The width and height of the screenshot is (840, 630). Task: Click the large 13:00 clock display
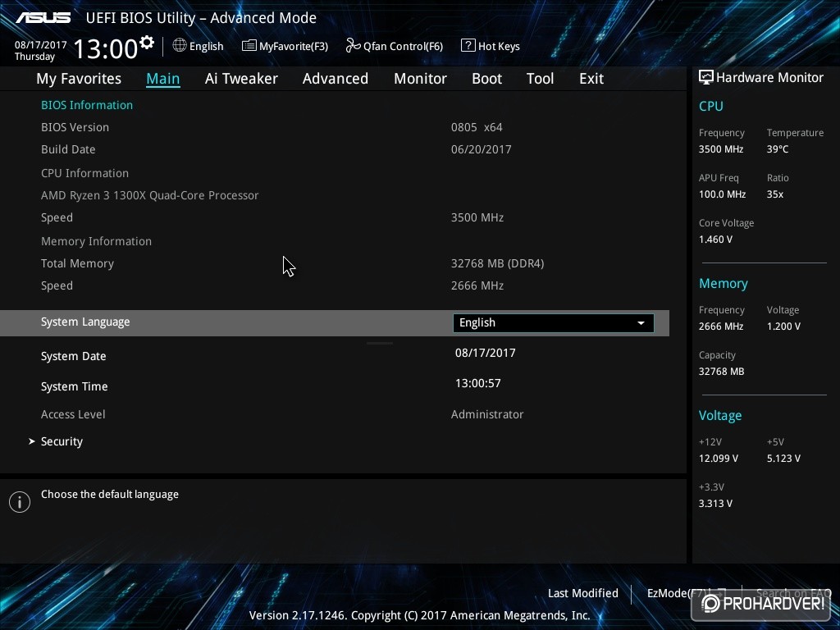[x=106, y=48]
